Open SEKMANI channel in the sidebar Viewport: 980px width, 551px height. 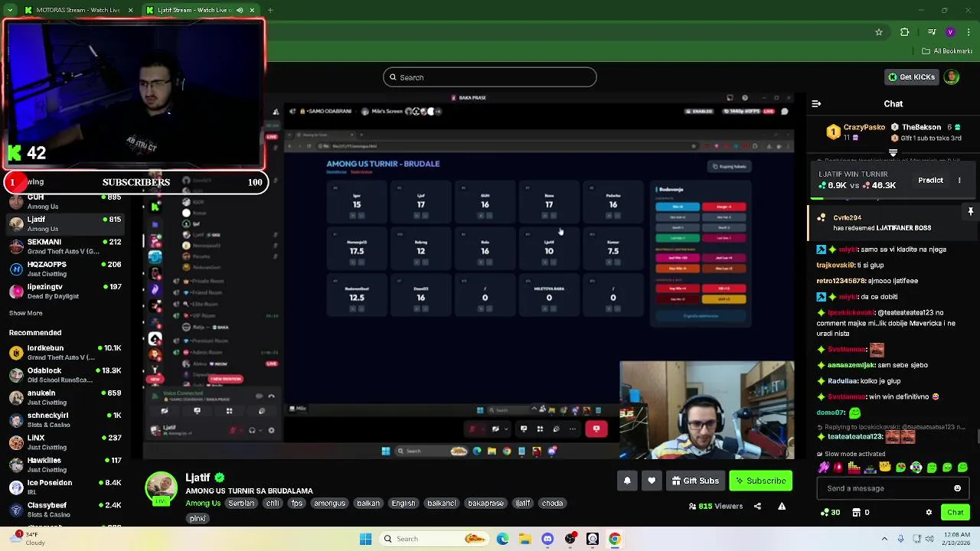click(65, 246)
